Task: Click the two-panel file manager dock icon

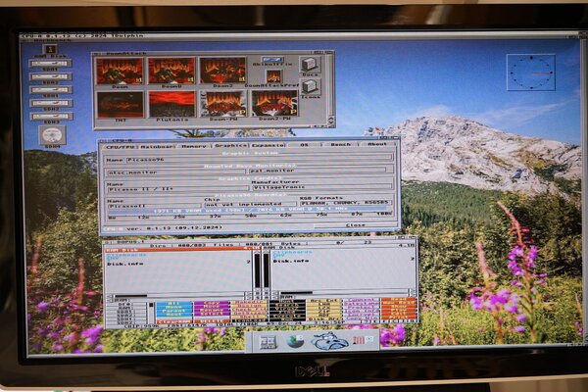Action: pyautogui.click(x=268, y=342)
